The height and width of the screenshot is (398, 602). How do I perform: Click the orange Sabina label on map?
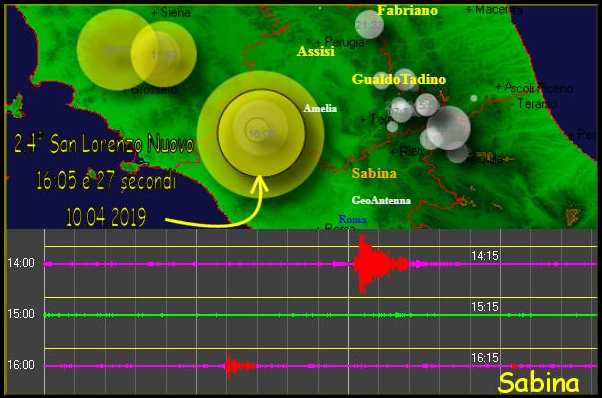tap(374, 173)
